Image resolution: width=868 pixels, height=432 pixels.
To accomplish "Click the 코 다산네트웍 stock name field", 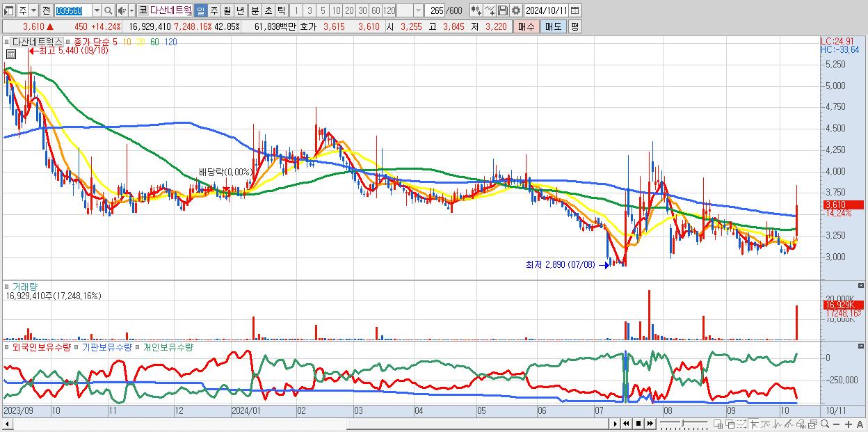I will [x=164, y=10].
